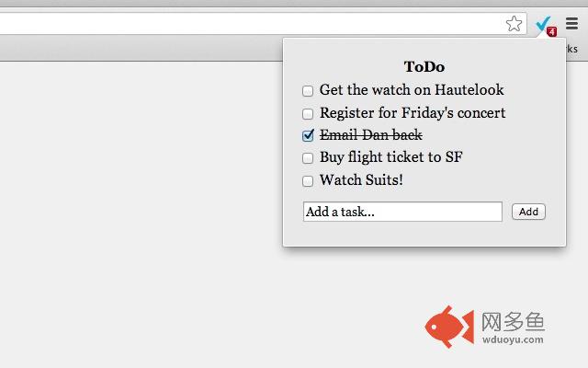588x368 pixels.
Task: Click the 'Watch Suits!' task label
Action: (361, 179)
